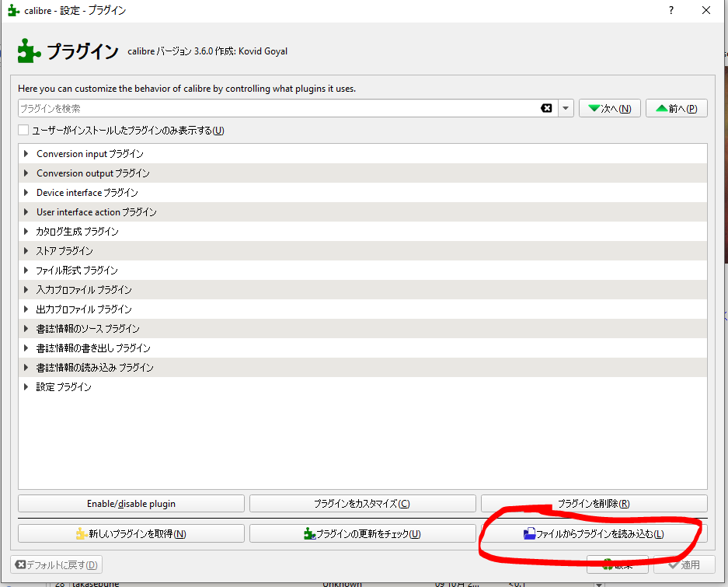Click the Enable/disable plugin button

click(131, 503)
